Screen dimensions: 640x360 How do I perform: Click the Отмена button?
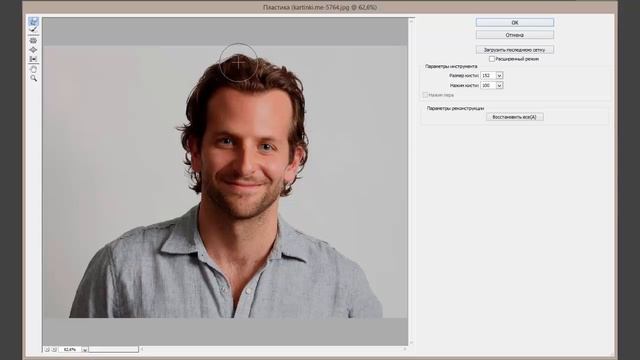click(x=515, y=35)
